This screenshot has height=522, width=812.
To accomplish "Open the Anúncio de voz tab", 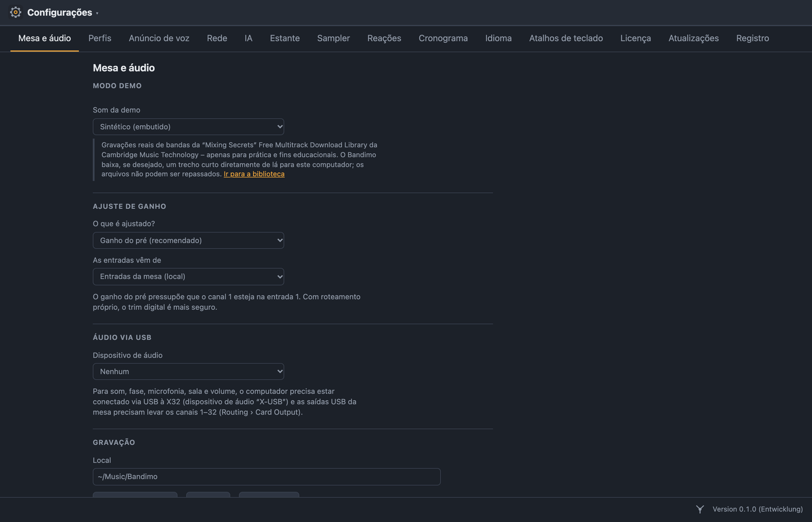I will tap(159, 38).
